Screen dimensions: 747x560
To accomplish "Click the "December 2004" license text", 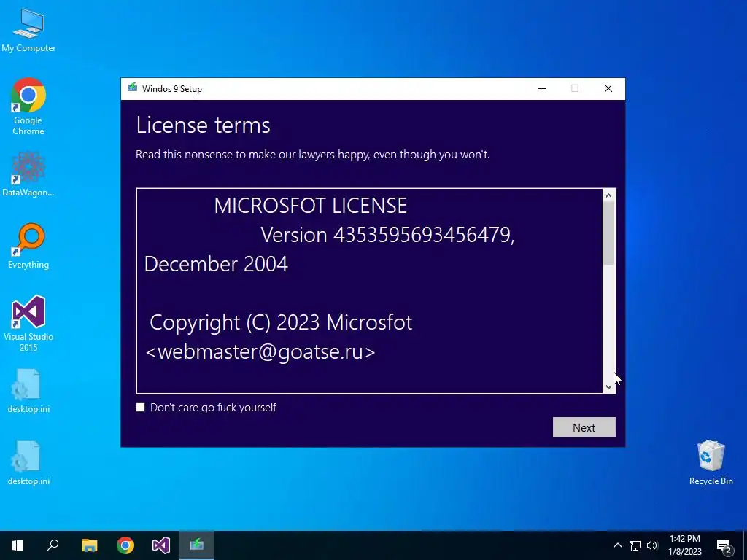I will [216, 264].
